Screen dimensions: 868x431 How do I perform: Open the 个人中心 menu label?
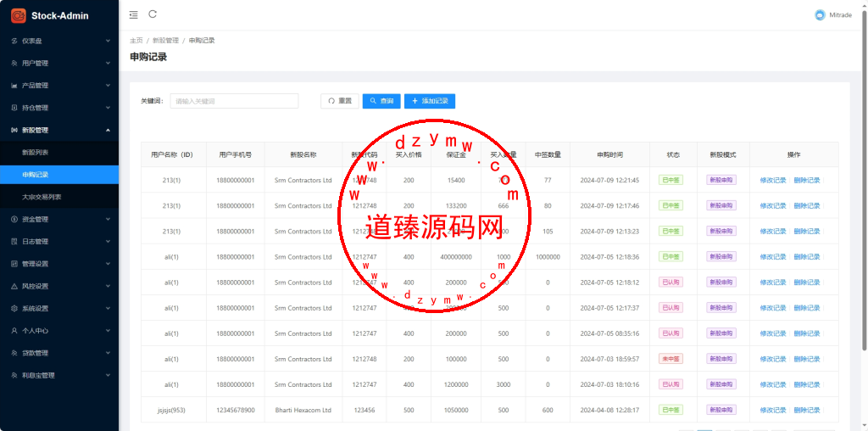click(35, 331)
